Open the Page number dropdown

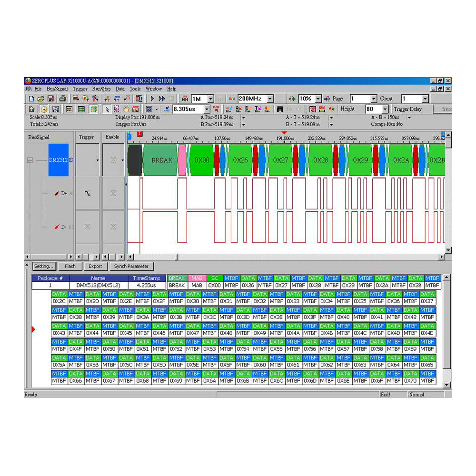click(374, 99)
